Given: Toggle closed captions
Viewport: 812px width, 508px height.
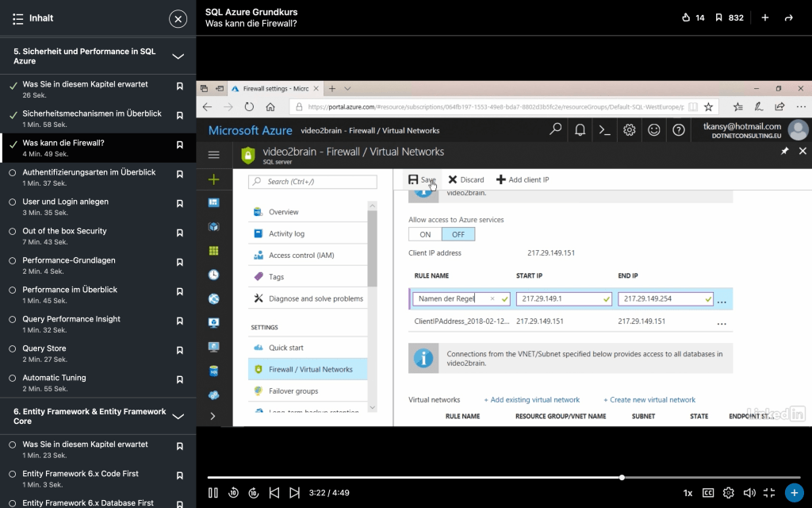Looking at the screenshot, I should click(708, 493).
